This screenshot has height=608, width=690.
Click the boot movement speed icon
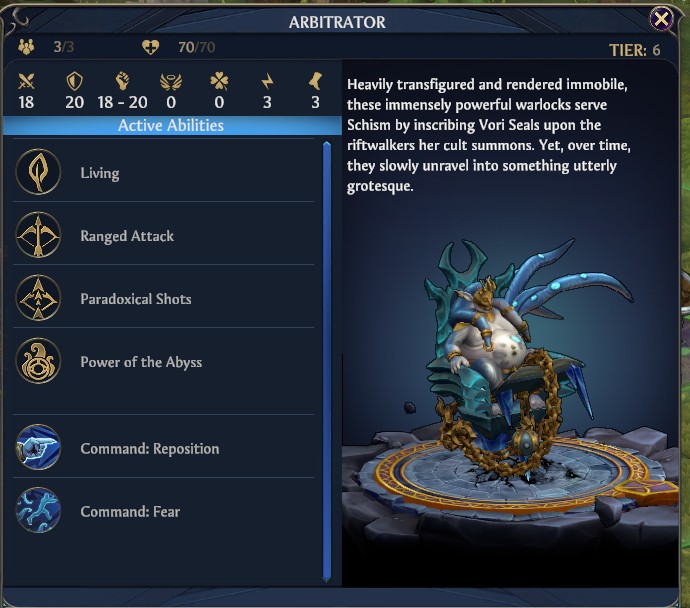pyautogui.click(x=316, y=81)
